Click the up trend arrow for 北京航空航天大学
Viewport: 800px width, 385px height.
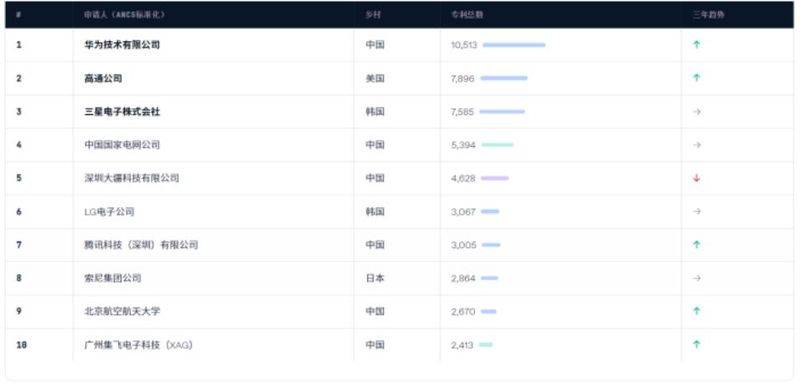point(696,311)
